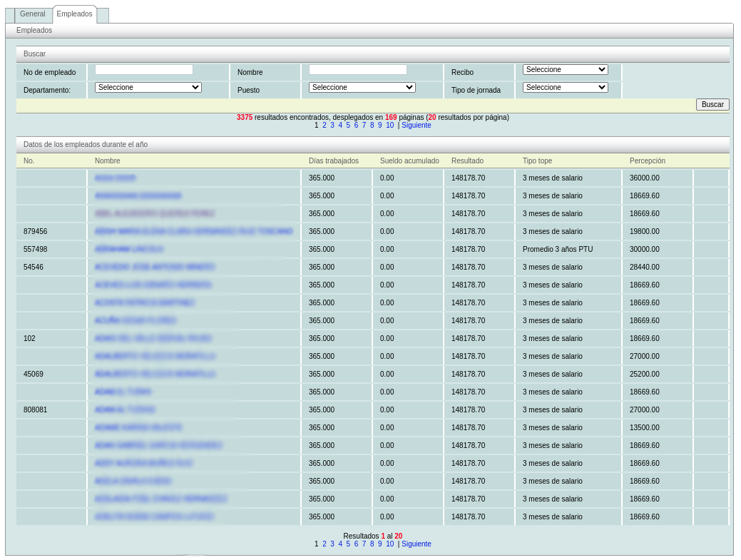Jump to page 10 in top pagination
Screen dimensions: 741x560
tap(389, 126)
